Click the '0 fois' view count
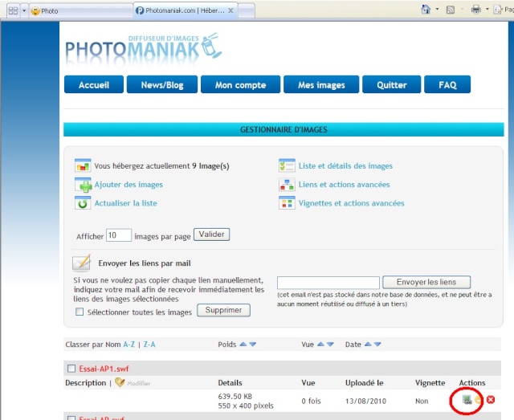This screenshot has height=420, width=514. pos(311,401)
